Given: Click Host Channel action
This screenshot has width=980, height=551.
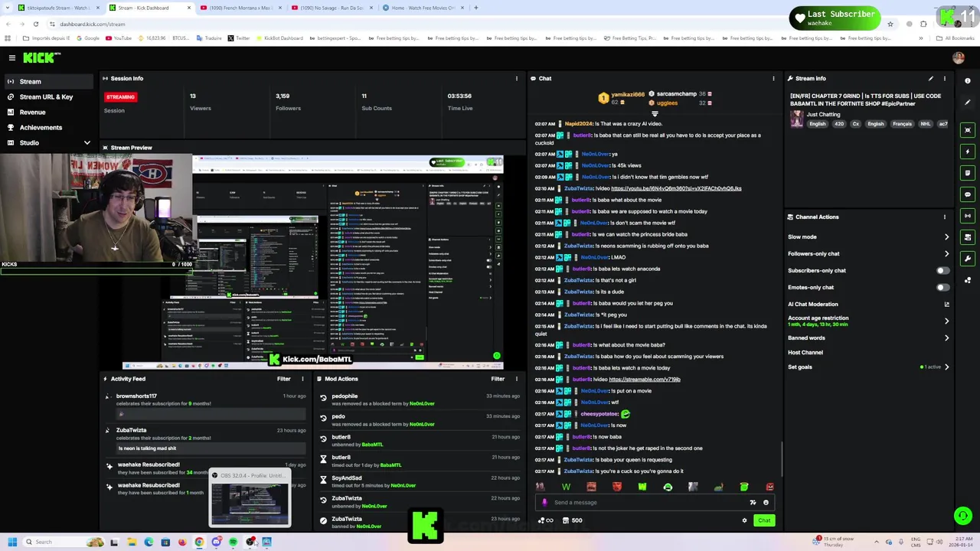Looking at the screenshot, I should click(x=805, y=352).
